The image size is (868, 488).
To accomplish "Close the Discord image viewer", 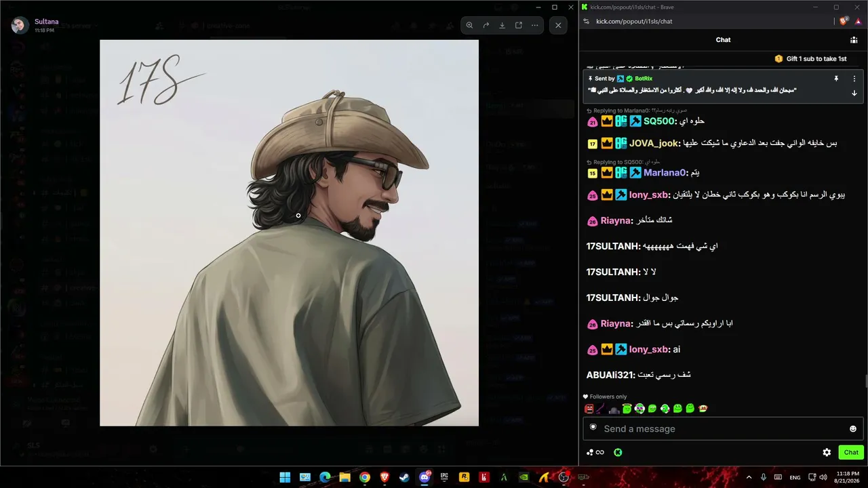I will coord(558,25).
